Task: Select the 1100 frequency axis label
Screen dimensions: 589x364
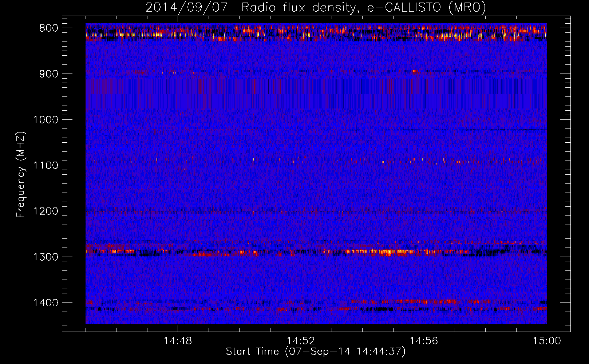Action: (46, 166)
